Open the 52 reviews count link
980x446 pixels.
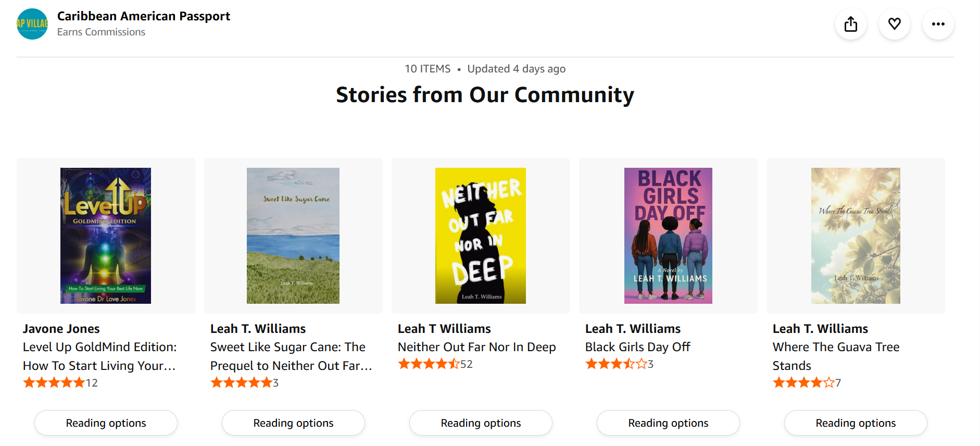pyautogui.click(x=467, y=364)
